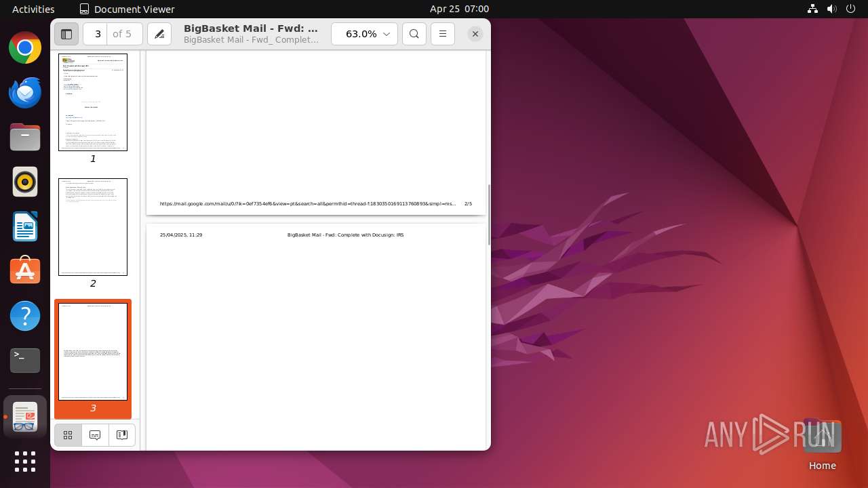This screenshot has height=488, width=868.
Task: Open the search magnifier button
Action: (414, 34)
